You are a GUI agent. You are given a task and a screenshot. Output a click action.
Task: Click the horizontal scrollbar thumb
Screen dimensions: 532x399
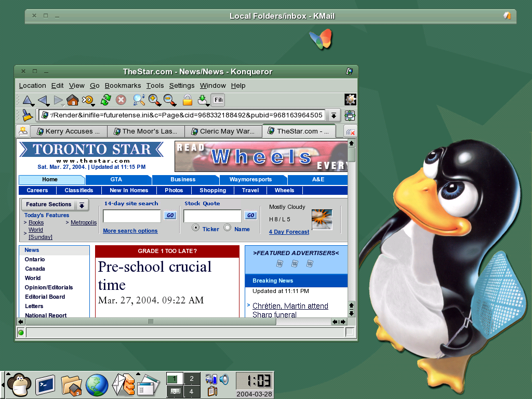click(x=151, y=321)
